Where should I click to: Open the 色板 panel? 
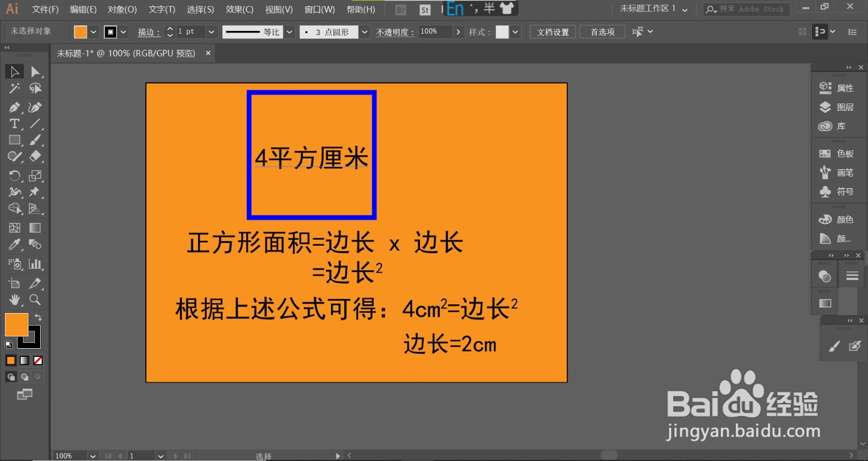point(836,153)
